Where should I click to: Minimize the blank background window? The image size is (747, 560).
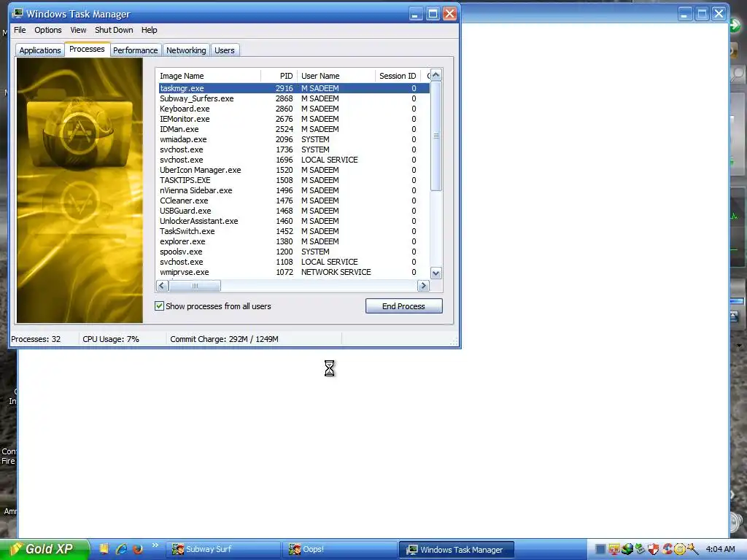pyautogui.click(x=684, y=14)
